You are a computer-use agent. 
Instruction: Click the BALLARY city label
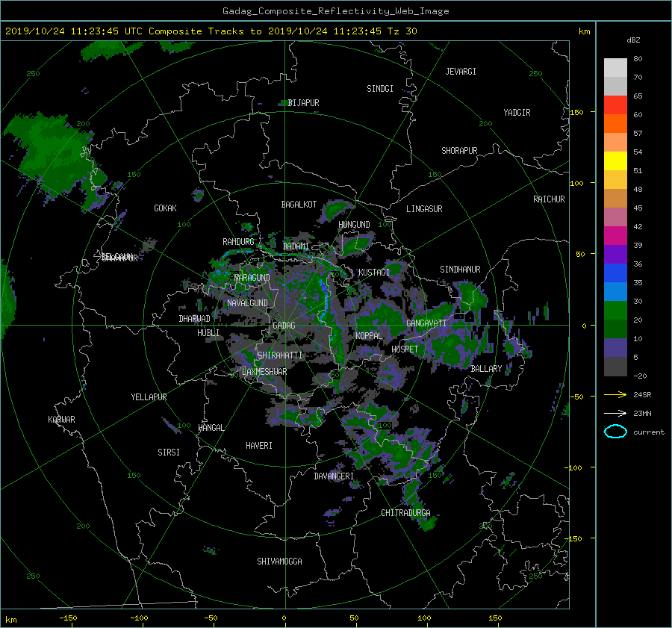pyautogui.click(x=486, y=369)
